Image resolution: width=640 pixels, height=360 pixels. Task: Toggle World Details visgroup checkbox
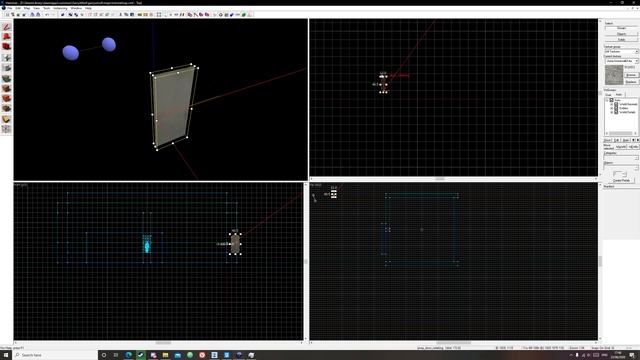(x=616, y=112)
